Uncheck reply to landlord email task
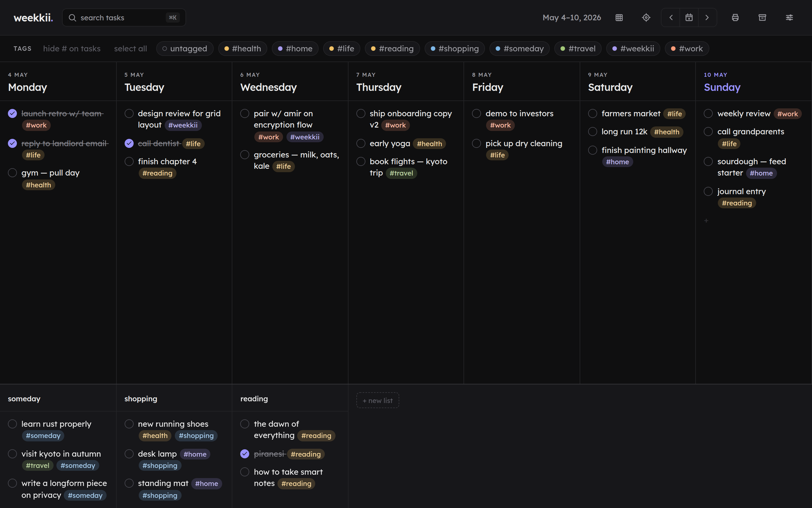This screenshot has height=508, width=812. (12, 143)
